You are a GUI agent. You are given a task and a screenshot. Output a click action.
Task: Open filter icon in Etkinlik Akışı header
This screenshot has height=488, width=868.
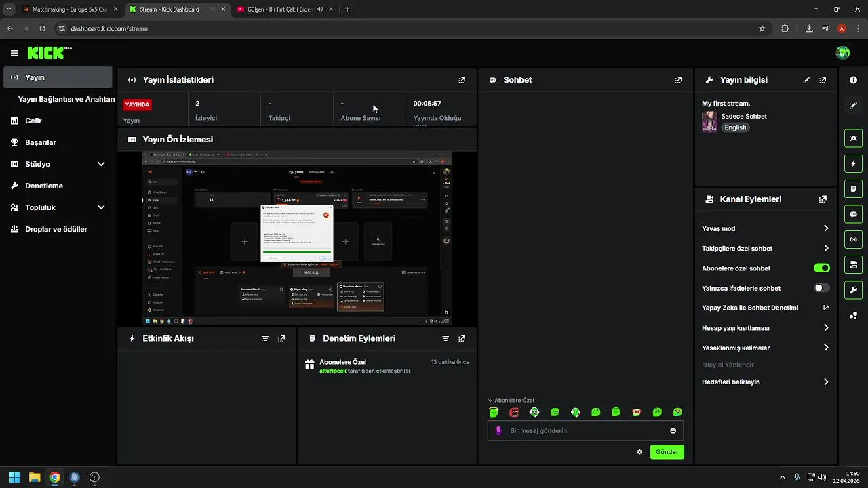pos(265,338)
